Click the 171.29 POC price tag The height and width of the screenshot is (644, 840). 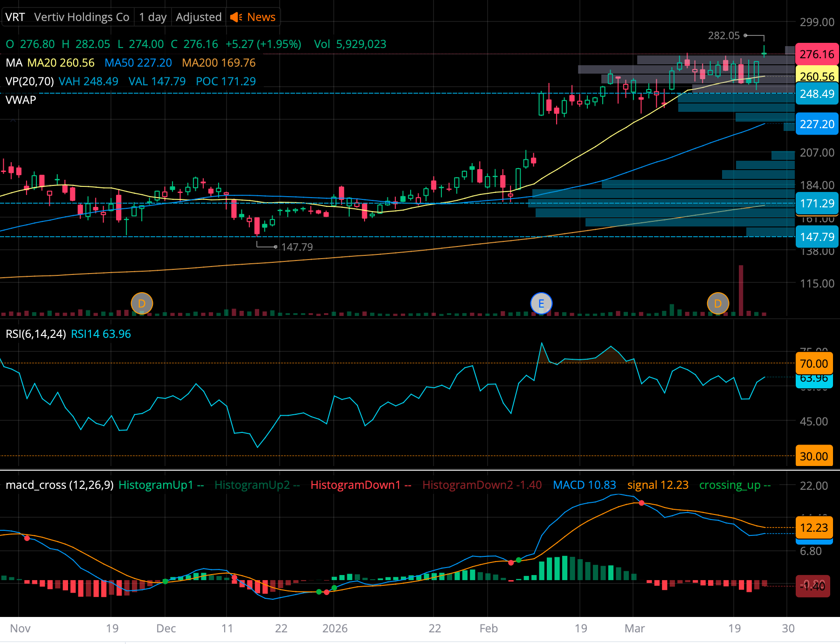coord(817,204)
